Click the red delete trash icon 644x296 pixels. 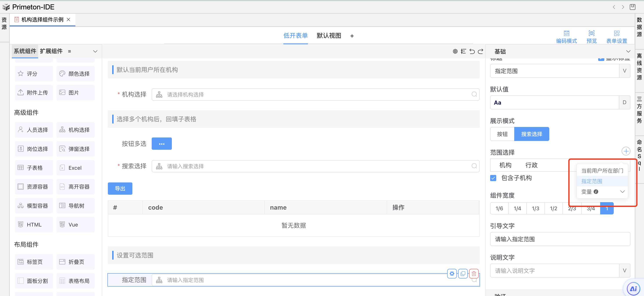click(x=474, y=273)
